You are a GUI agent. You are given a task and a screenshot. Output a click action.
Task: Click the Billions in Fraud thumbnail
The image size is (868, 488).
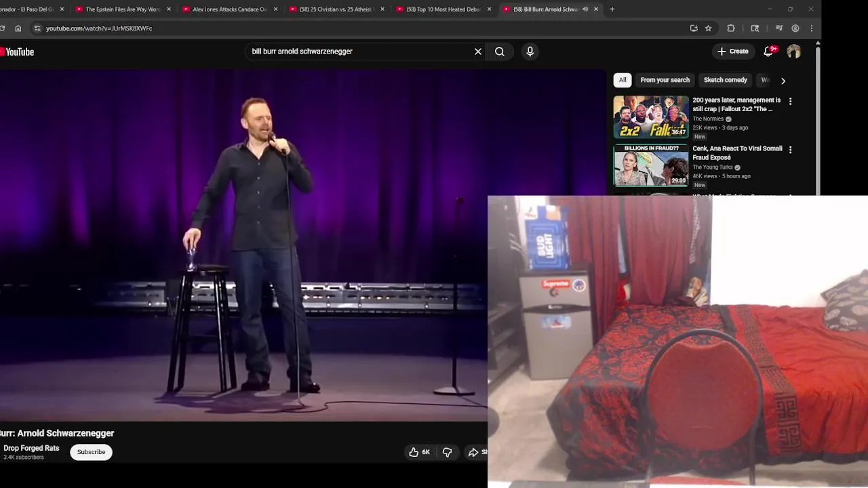tap(651, 165)
